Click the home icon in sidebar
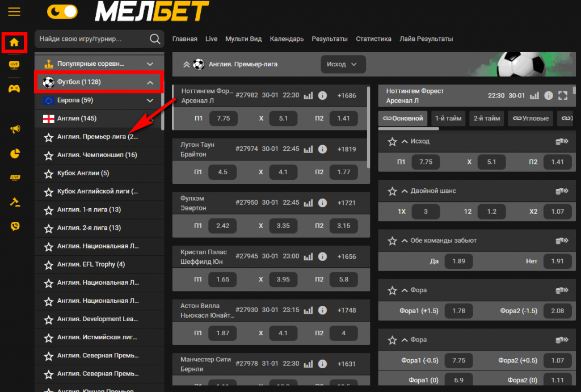581x392 pixels. click(14, 42)
